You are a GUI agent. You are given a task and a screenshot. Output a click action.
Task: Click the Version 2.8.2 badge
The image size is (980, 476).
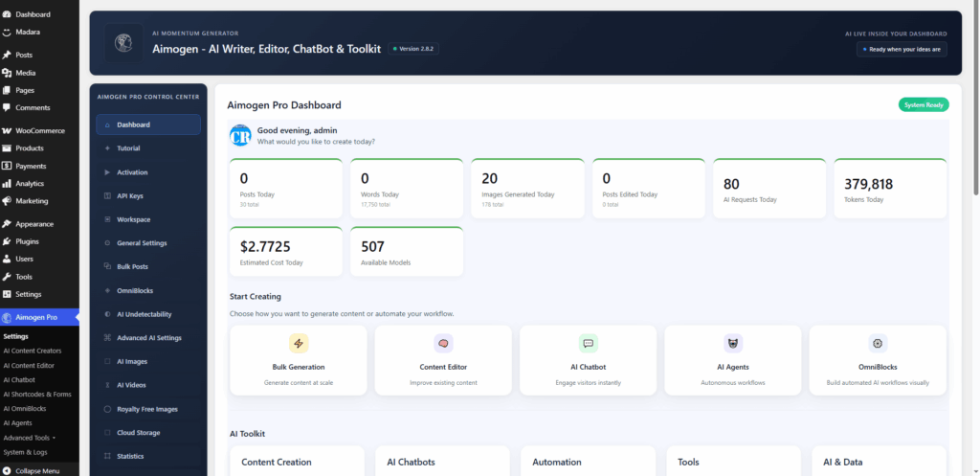[x=413, y=48]
